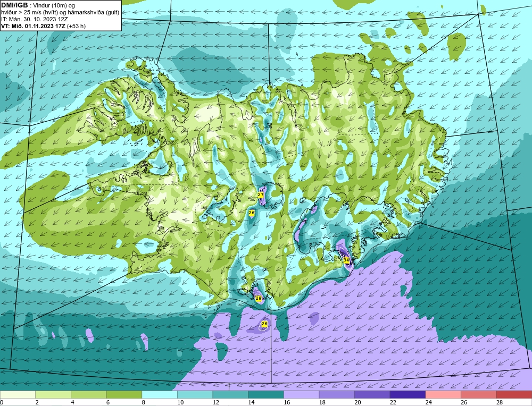Pick the 12–14 m/s teal legend swatch
Viewport: 532px width, 406px height.
coord(230,394)
